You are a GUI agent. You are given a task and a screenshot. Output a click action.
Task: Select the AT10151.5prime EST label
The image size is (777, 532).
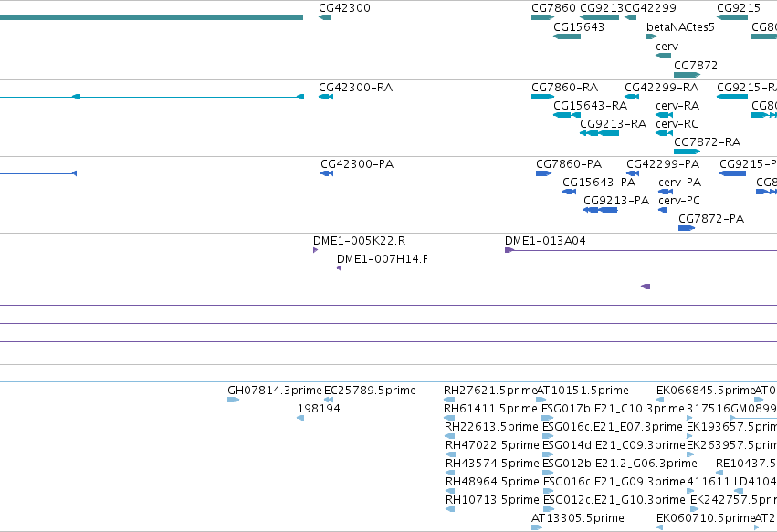coord(583,391)
